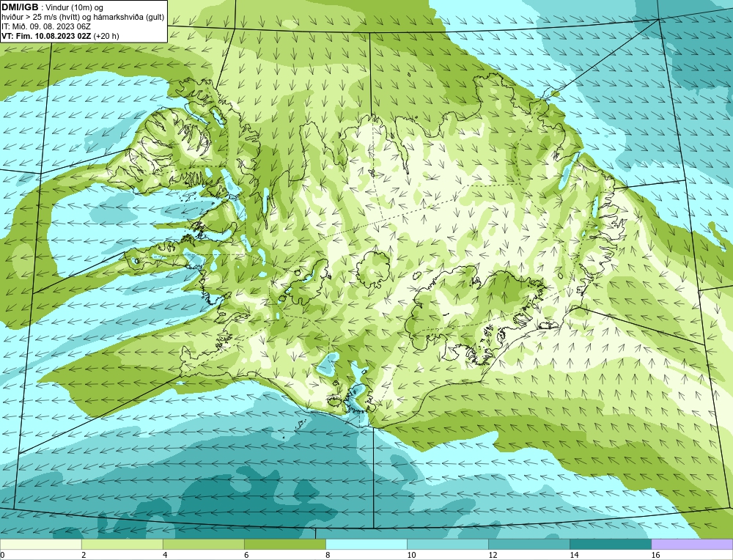Select the legend scale label "16"
The width and height of the screenshot is (733, 560).
655,556
